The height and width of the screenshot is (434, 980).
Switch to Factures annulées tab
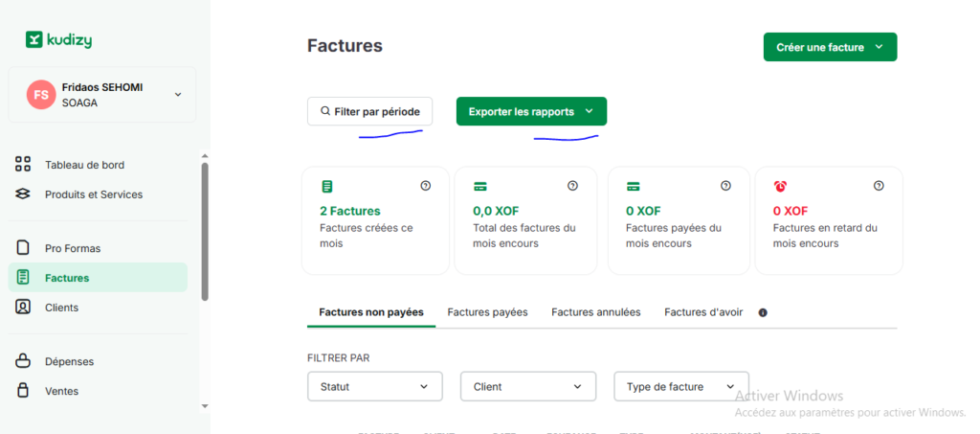(x=595, y=312)
